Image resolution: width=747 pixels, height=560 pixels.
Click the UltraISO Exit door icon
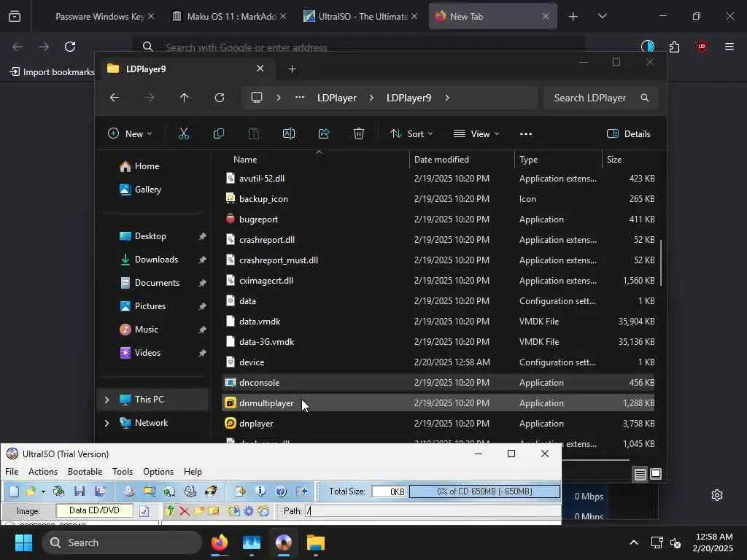pyautogui.click(x=302, y=491)
